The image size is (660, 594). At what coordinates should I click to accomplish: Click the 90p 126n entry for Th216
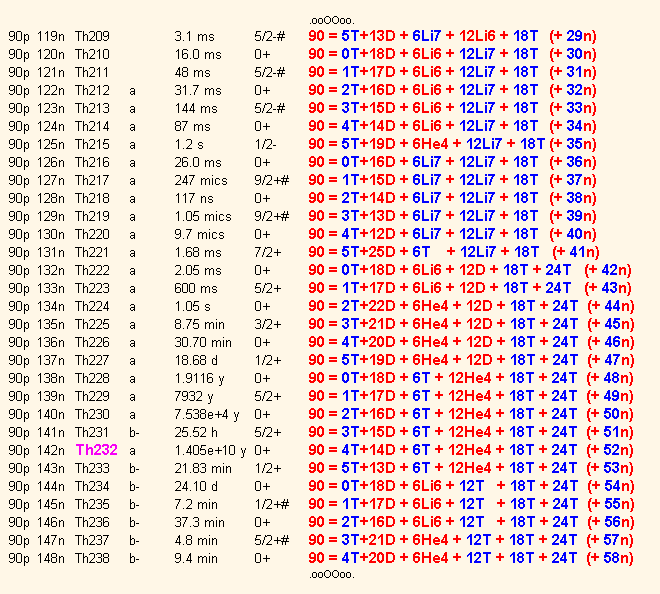pyautogui.click(x=37, y=162)
